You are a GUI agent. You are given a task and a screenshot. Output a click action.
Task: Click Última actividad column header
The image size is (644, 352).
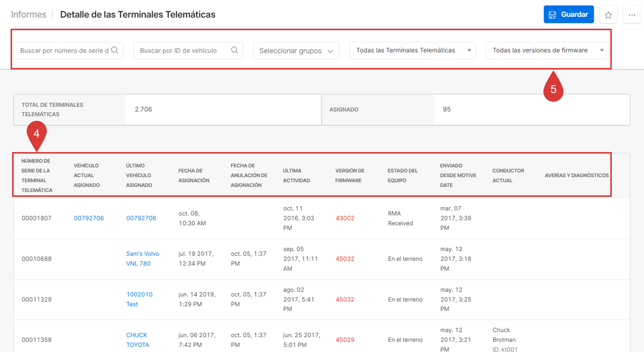click(296, 175)
